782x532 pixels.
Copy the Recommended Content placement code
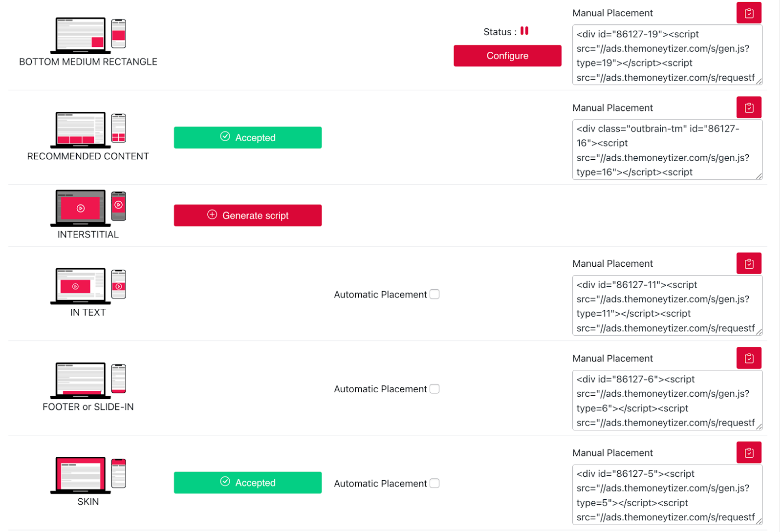[748, 107]
